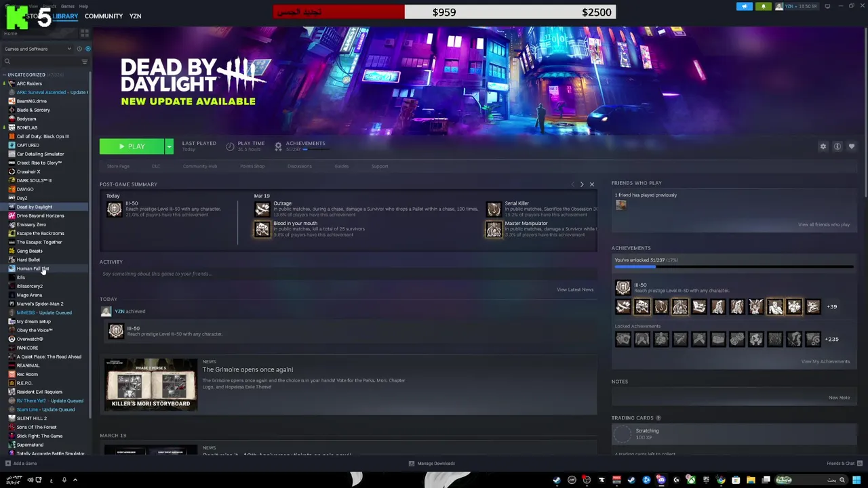This screenshot has height=488, width=868.
Task: Click friend avatar under Friends Who Play
Action: pos(620,205)
